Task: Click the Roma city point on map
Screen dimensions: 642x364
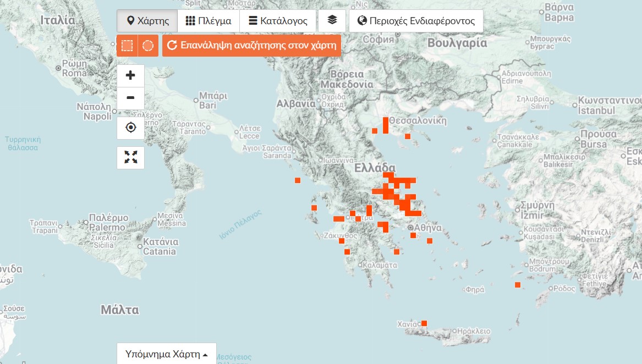Action: click(x=59, y=68)
